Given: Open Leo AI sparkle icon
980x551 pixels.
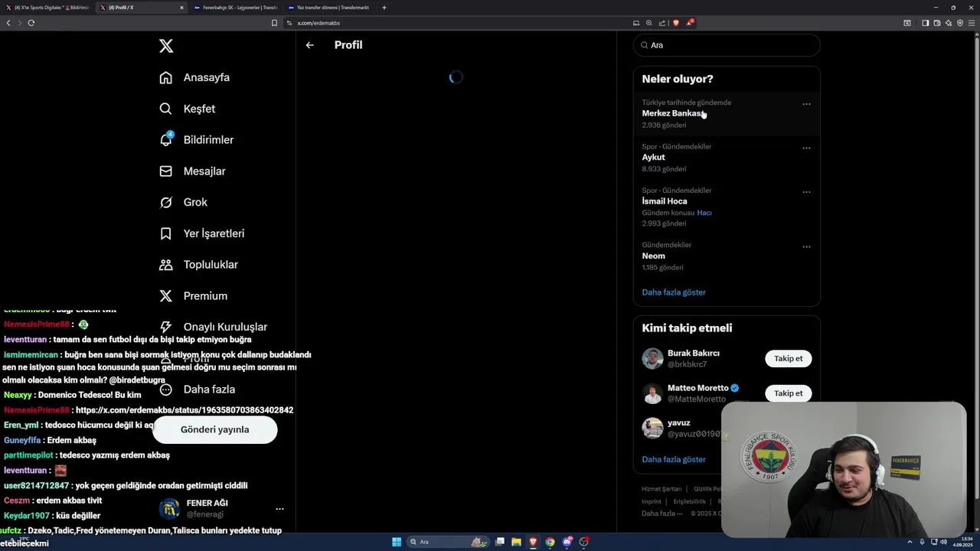Looking at the screenshot, I should pyautogui.click(x=949, y=23).
